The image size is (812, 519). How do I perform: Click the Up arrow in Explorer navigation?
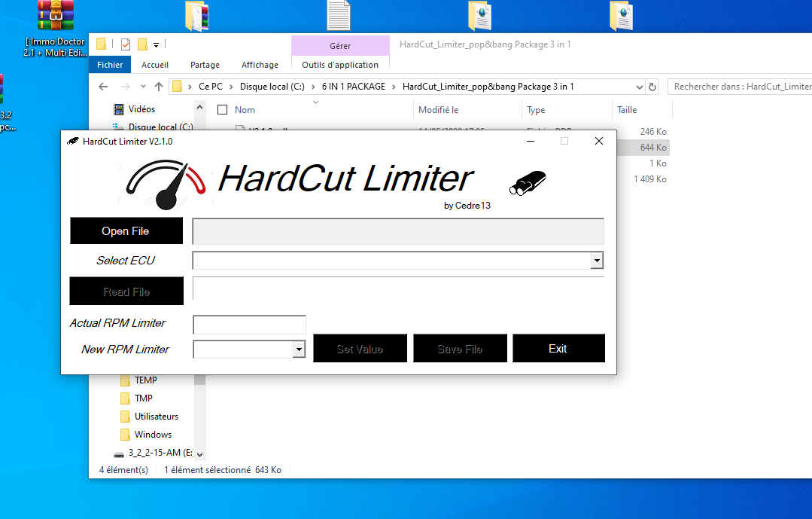pos(159,87)
